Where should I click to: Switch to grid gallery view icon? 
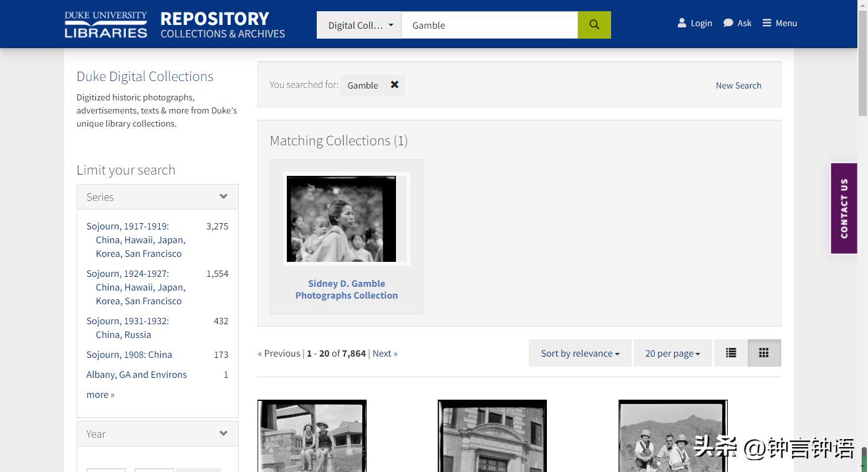764,353
